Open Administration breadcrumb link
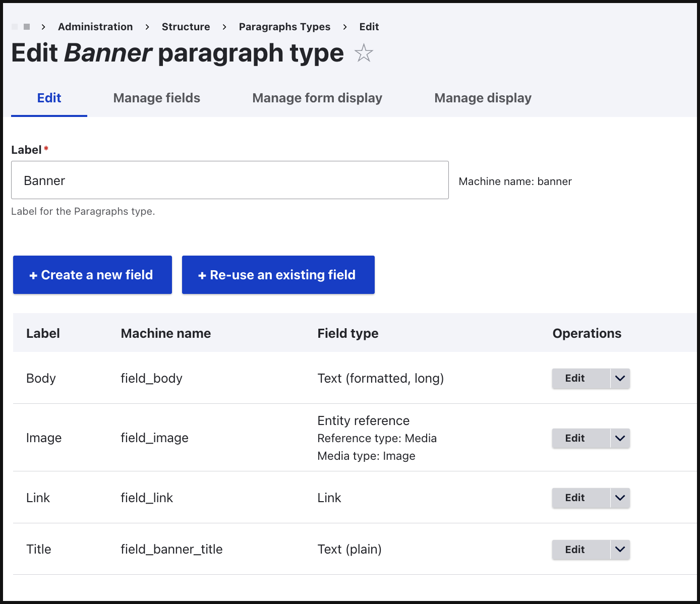The height and width of the screenshot is (604, 700). (95, 27)
